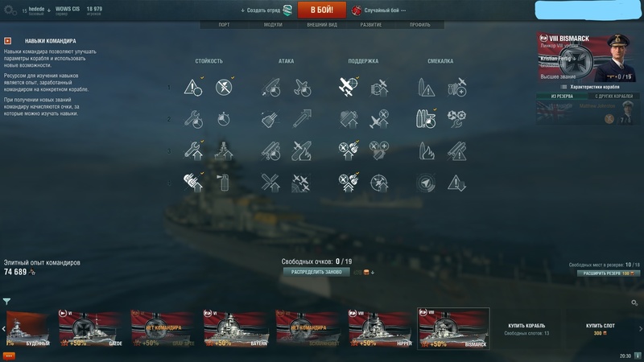Viewport: 644px width, 362px height.
Task: Toggle the checked Priority Target skill
Action: pos(193,87)
